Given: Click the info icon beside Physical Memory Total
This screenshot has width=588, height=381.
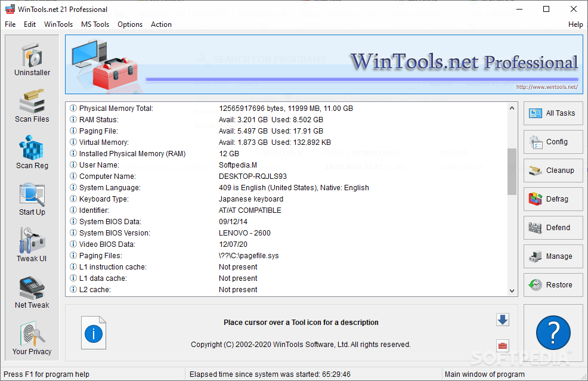Looking at the screenshot, I should click(73, 109).
